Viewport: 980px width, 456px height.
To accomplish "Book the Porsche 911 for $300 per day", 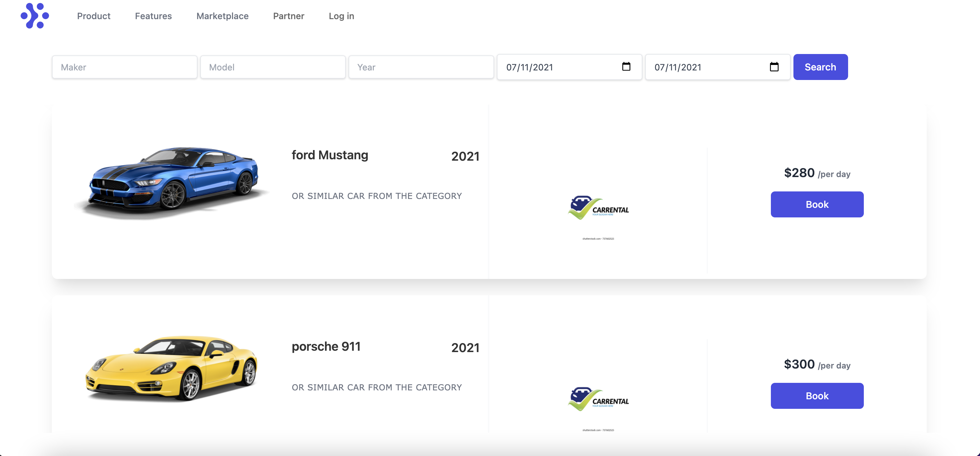I will pyautogui.click(x=817, y=396).
